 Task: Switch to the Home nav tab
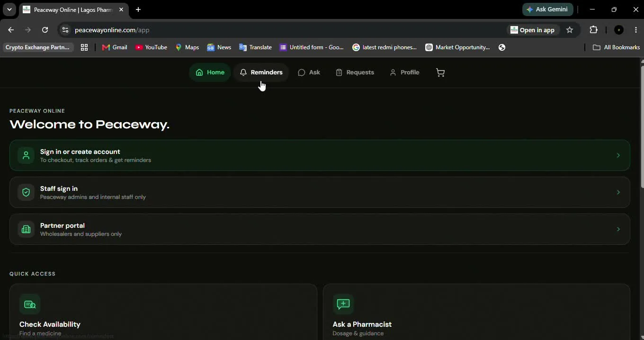pos(210,72)
